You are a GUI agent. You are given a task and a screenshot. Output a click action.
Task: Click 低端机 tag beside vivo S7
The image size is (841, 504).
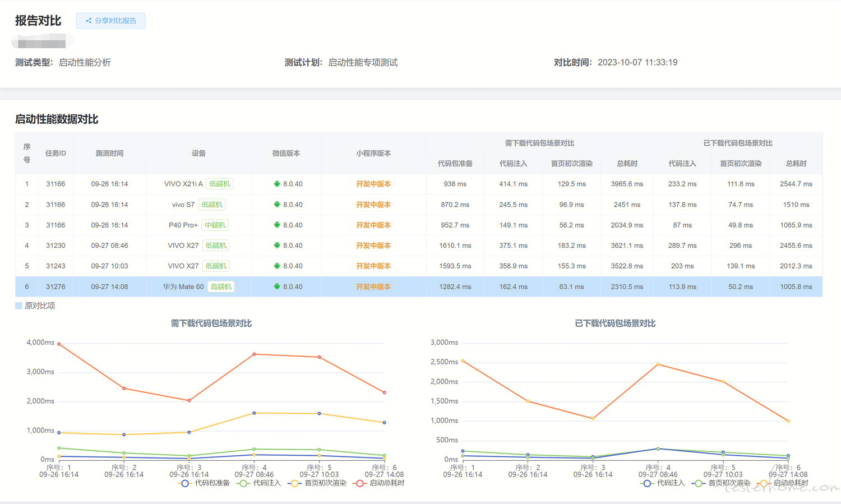pos(212,205)
